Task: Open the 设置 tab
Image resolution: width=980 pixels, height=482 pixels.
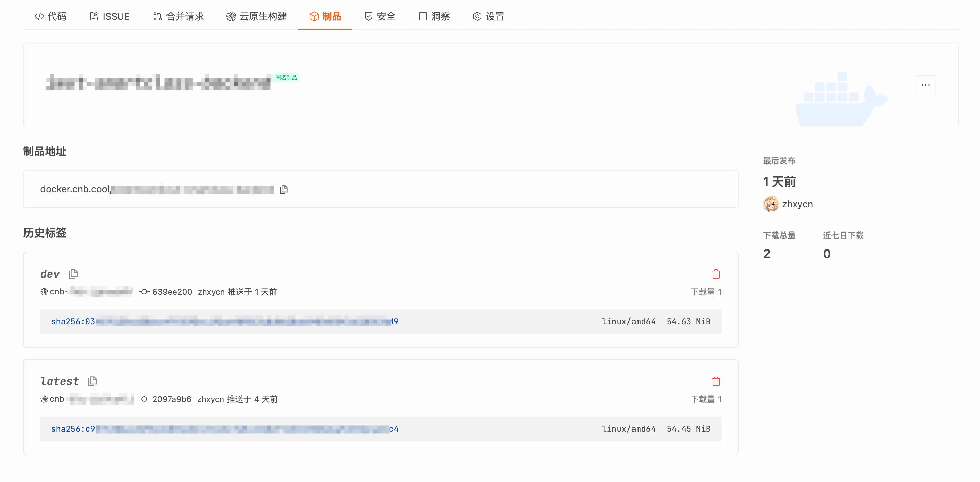Action: click(489, 16)
